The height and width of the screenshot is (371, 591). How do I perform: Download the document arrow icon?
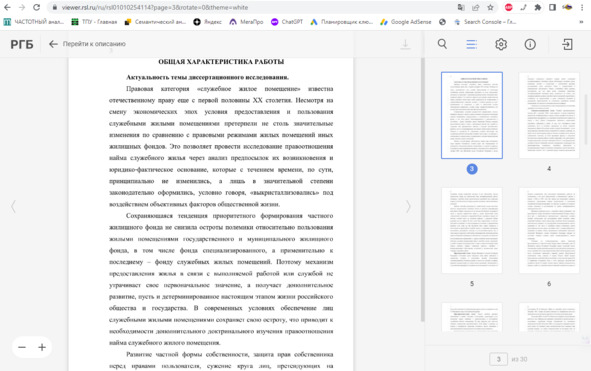[405, 44]
